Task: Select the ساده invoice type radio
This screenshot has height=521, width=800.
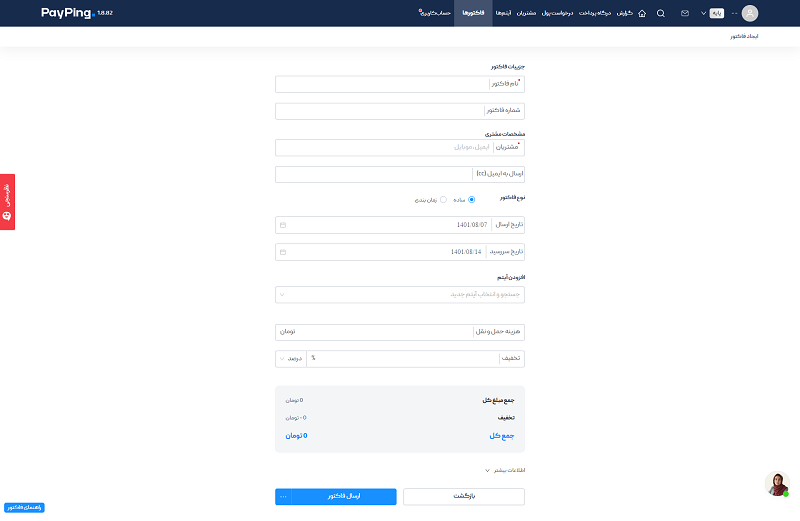Action: [471, 200]
